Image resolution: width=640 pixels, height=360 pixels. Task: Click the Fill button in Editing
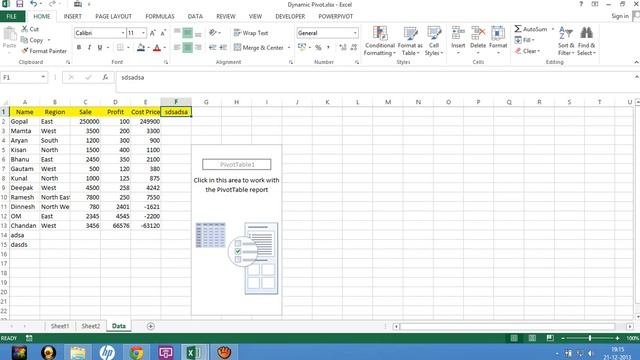[x=524, y=40]
